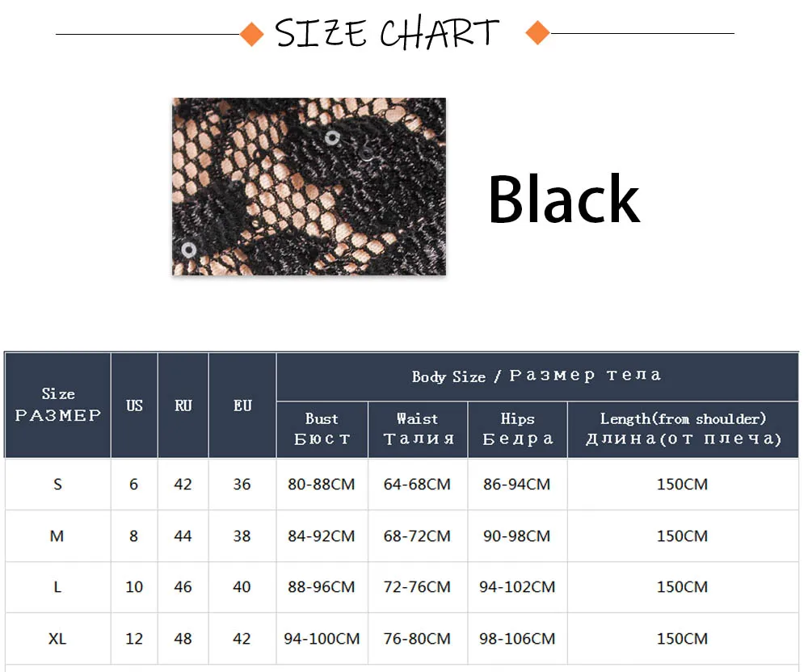Click the left orange diamond icon
Screen dimensions: 808x672
pyautogui.click(x=252, y=35)
